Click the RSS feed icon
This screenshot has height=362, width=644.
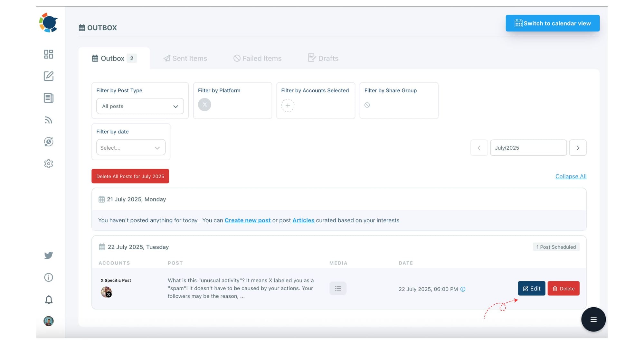pos(48,120)
